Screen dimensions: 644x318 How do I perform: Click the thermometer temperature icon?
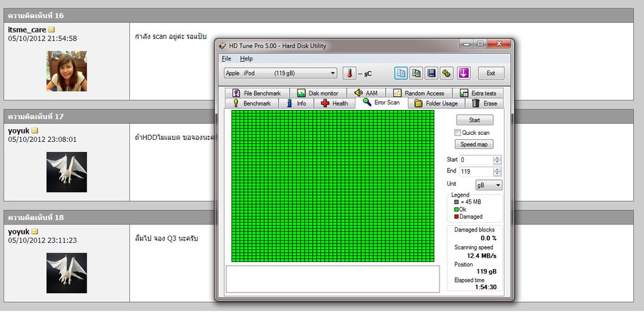(x=349, y=73)
